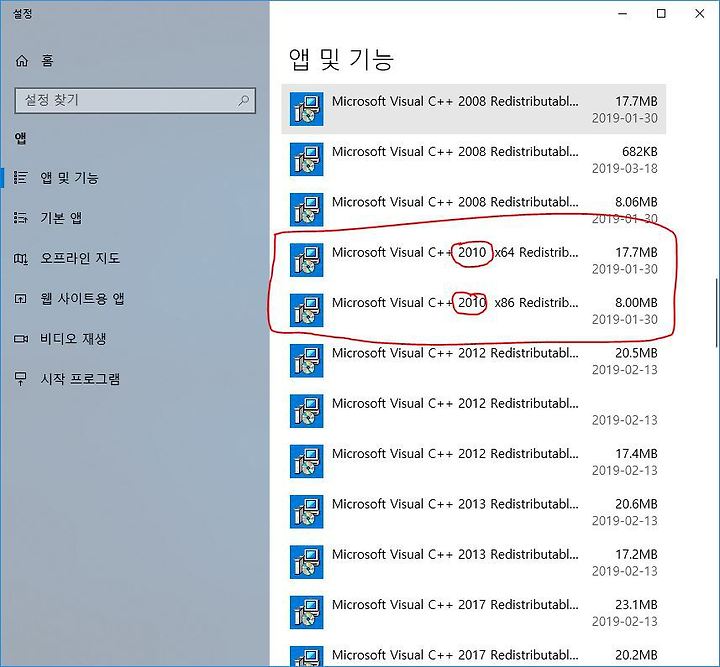Click installer icon of the 17.2MB Visual C++ 2013 entry
This screenshot has height=667, width=720.
(306, 562)
